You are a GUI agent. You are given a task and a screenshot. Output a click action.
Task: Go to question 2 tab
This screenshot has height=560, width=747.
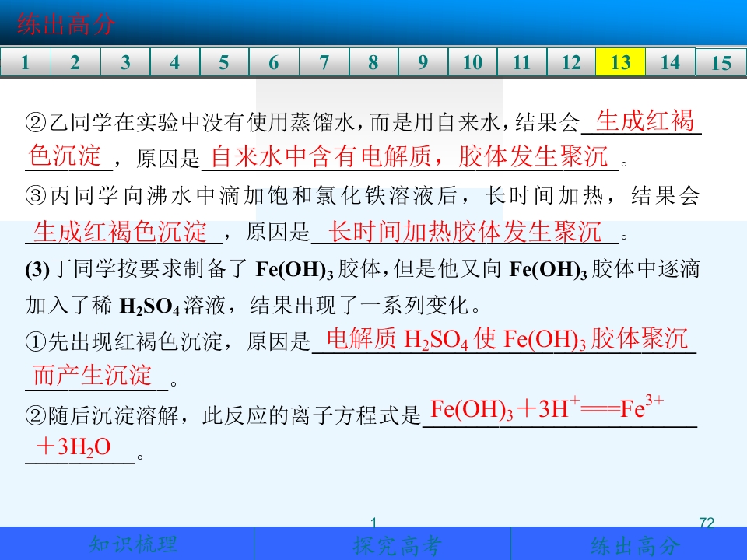tap(75, 62)
